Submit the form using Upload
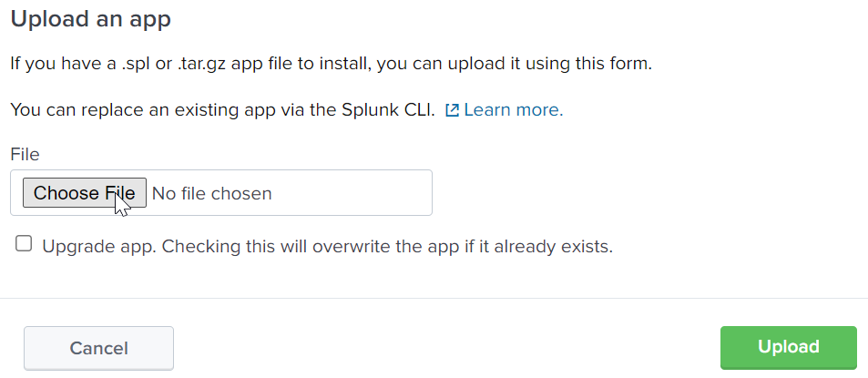The image size is (868, 378). click(x=788, y=347)
